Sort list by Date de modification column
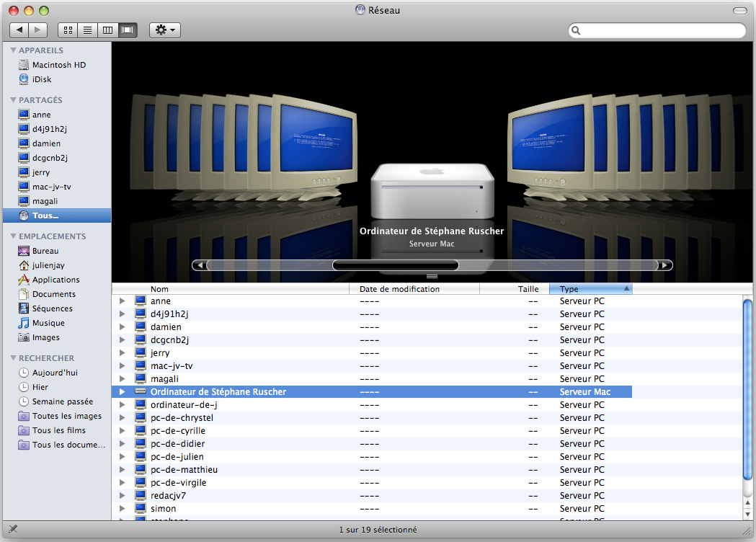The width and height of the screenshot is (756, 542). 414,289
